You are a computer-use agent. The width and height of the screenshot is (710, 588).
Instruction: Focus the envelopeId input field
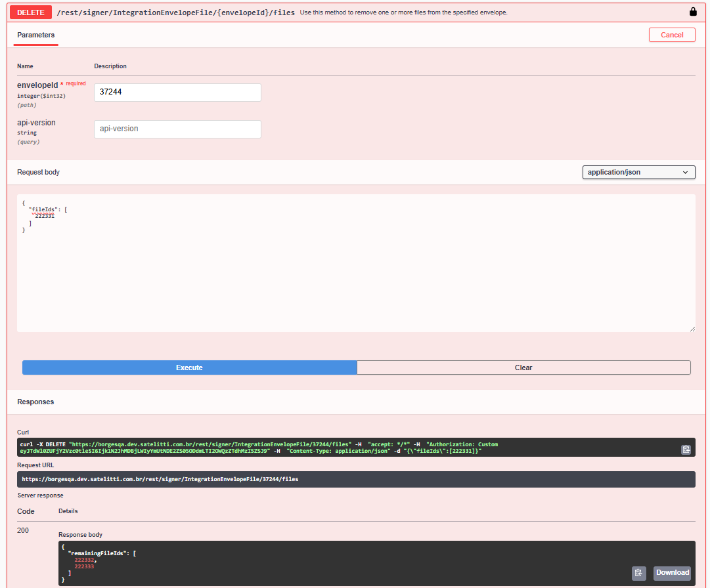click(177, 93)
